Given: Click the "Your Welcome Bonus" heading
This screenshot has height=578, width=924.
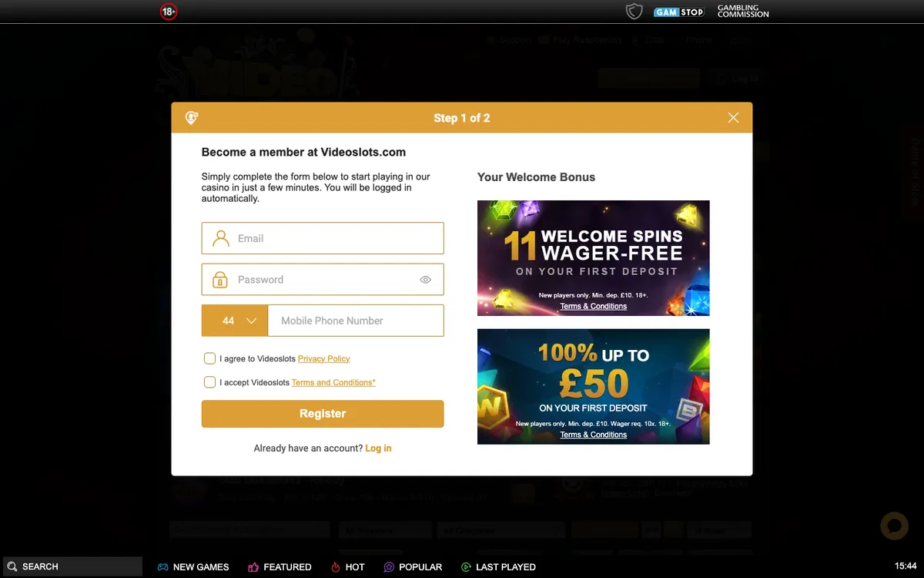Looking at the screenshot, I should point(536,177).
